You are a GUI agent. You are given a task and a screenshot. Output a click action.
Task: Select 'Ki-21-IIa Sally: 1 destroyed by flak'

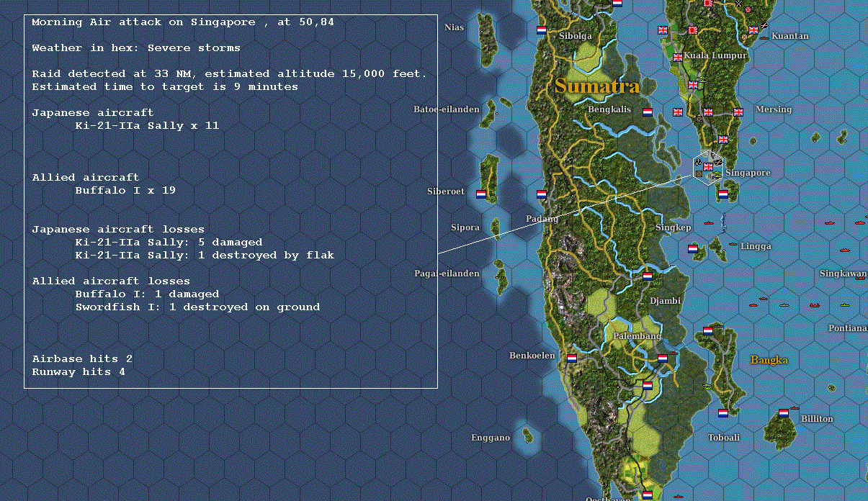click(x=205, y=256)
